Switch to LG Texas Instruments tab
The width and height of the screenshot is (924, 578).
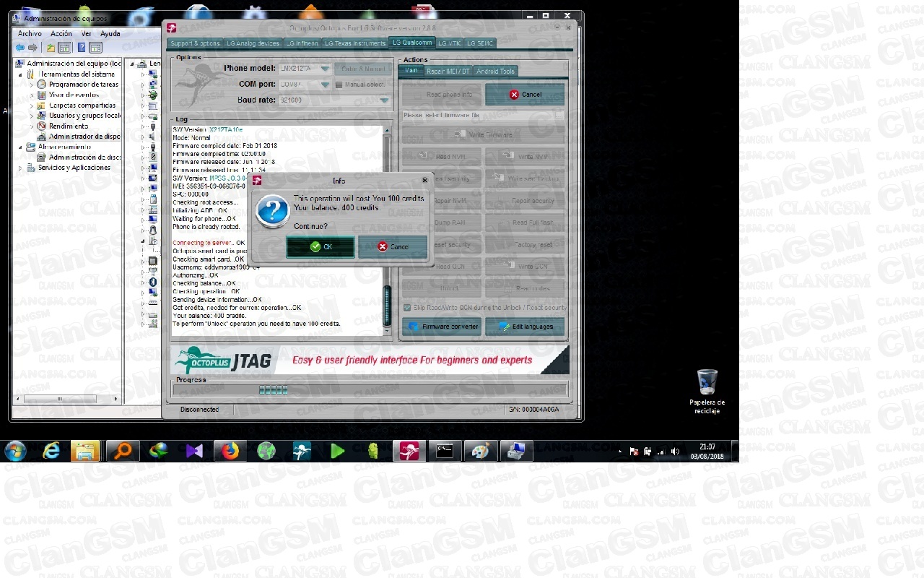tap(354, 43)
